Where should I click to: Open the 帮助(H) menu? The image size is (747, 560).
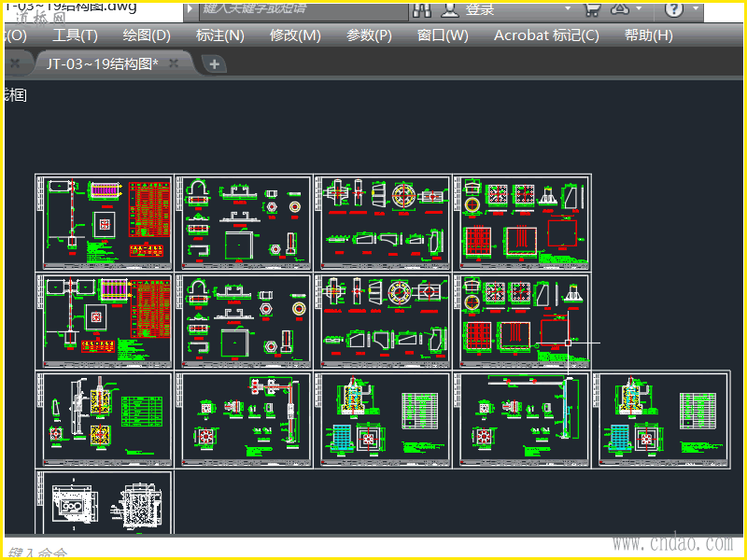click(648, 35)
